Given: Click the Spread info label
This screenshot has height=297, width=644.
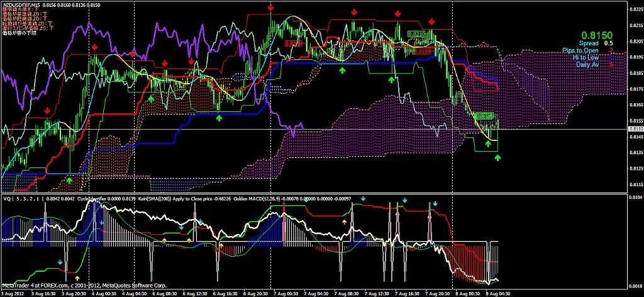Looking at the screenshot, I should 589,43.
